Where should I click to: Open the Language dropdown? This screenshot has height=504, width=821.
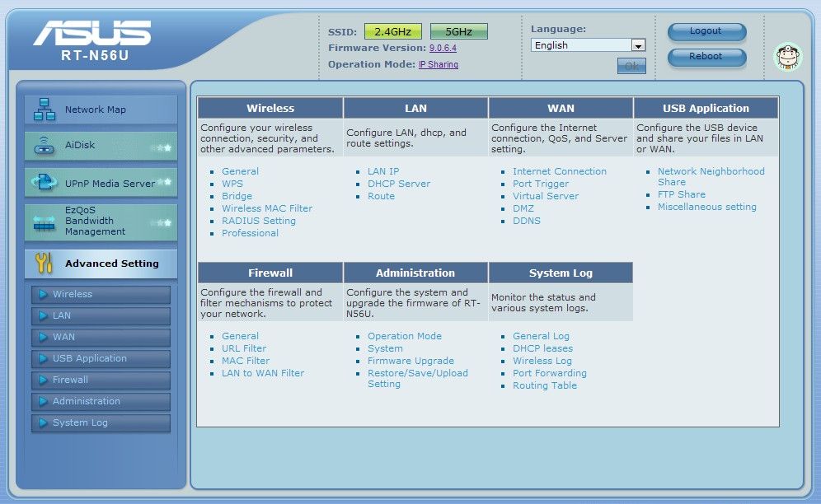tap(588, 45)
